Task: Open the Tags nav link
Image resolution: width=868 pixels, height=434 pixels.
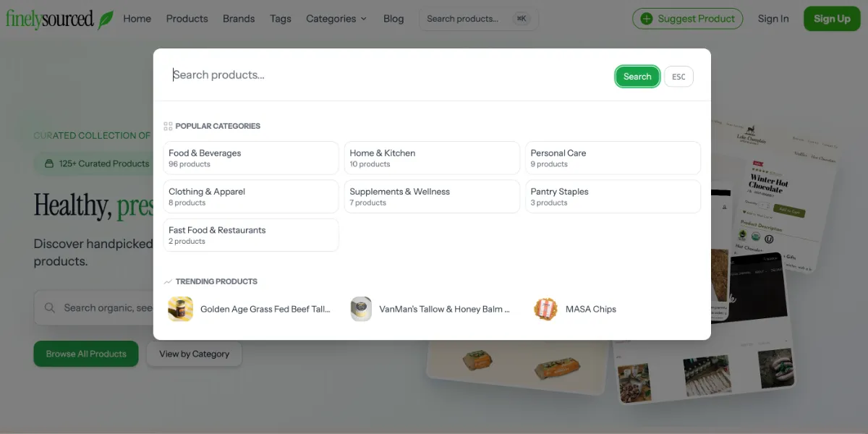Action: pos(281,19)
